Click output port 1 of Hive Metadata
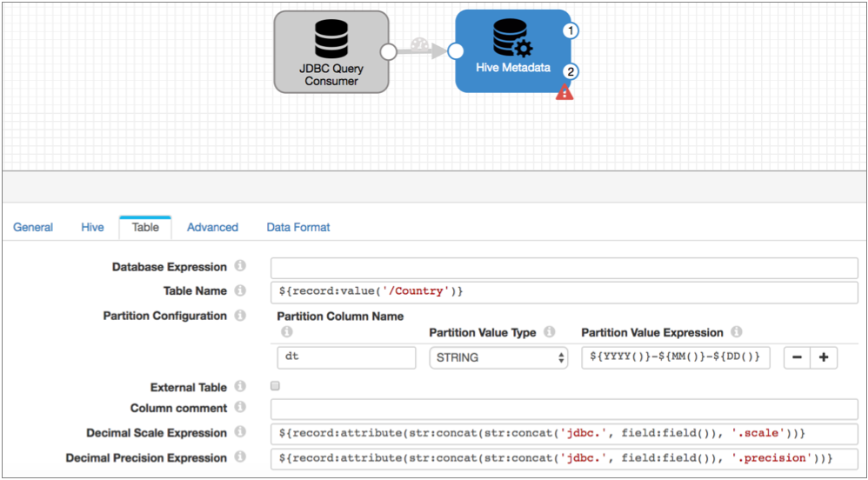This screenshot has width=868, height=480. point(571,30)
